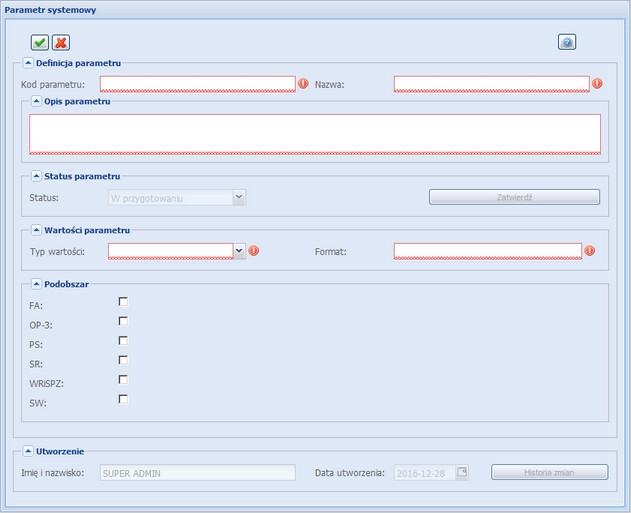
Task: Click inside the Opis parametru text area
Action: 315,134
